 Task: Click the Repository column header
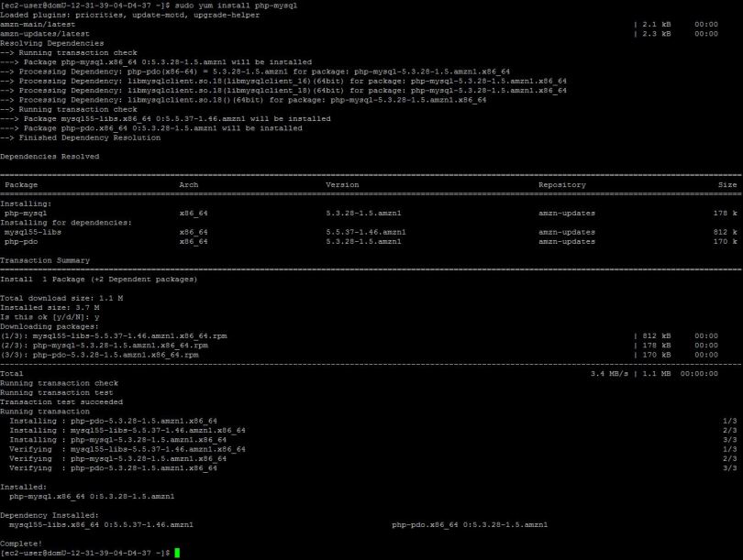[561, 184]
